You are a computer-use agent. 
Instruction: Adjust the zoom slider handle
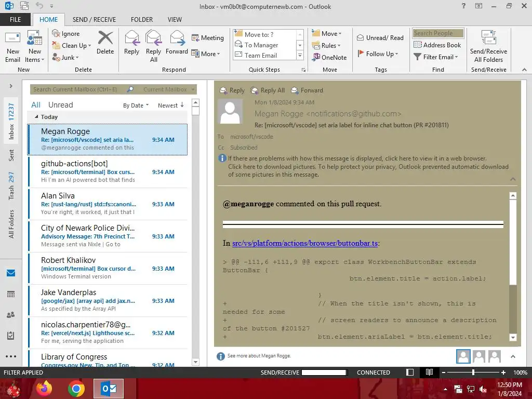[x=473, y=372]
